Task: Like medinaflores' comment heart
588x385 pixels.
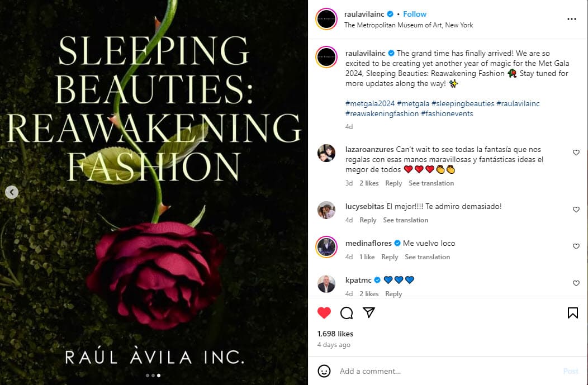Action: [x=576, y=246]
